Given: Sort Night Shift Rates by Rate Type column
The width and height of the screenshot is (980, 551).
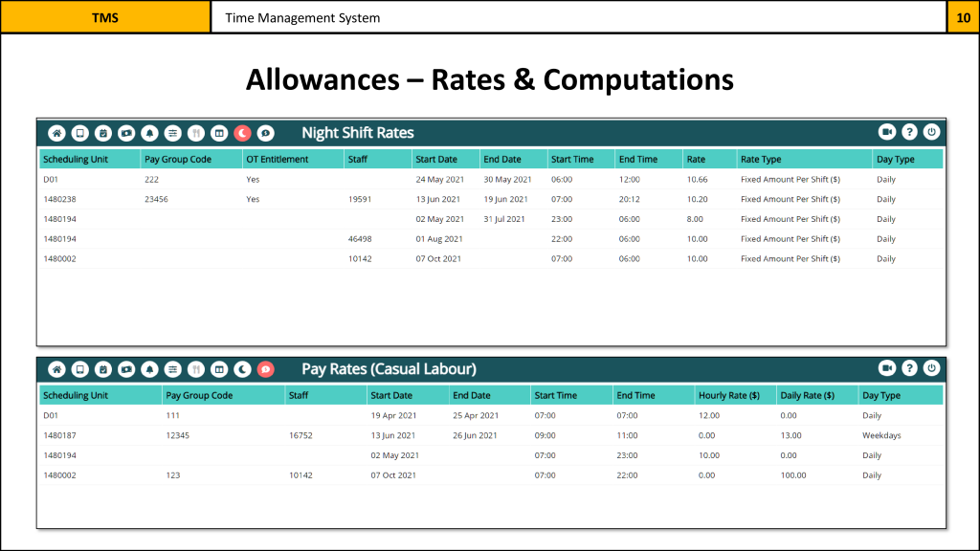Looking at the screenshot, I should [761, 159].
